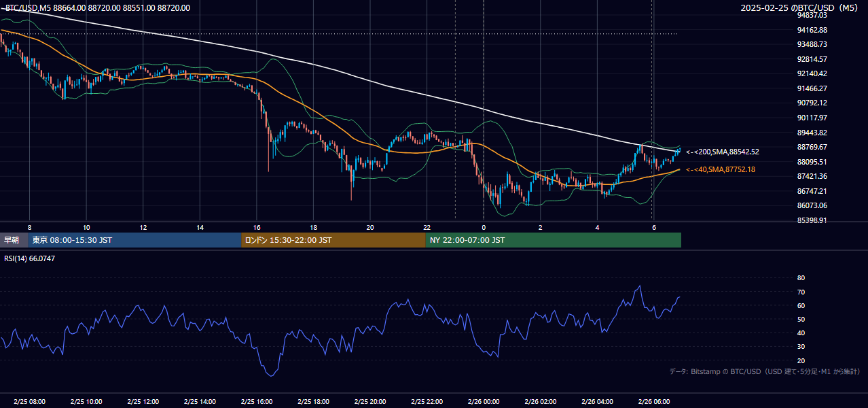Click hour label 16 under price chart
Image resolution: width=868 pixels, height=408 pixels.
click(x=257, y=227)
